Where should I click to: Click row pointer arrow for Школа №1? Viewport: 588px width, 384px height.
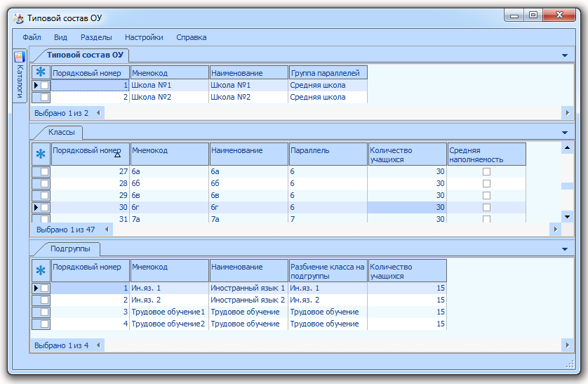click(x=36, y=86)
